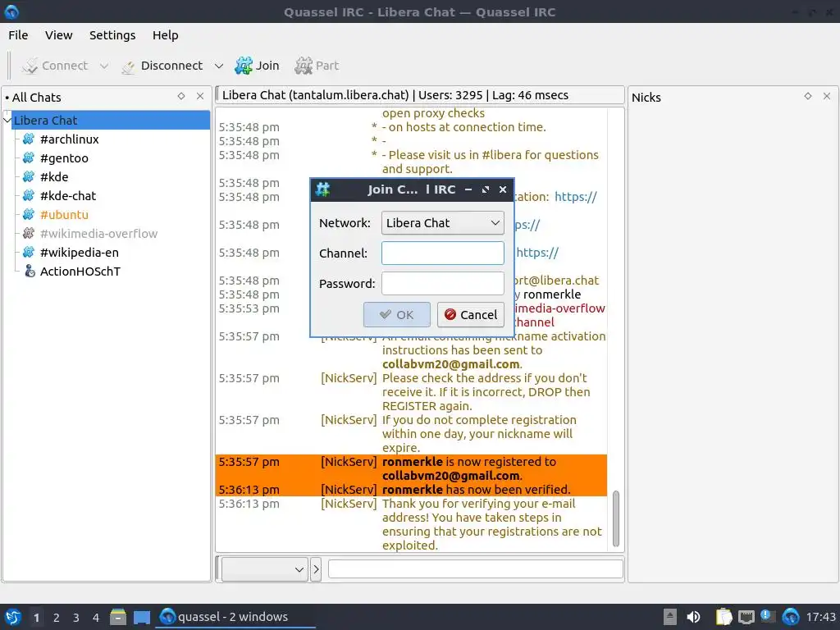Click the Quassel icon in the title bar
The height and width of the screenshot is (630, 840).
coord(11,11)
